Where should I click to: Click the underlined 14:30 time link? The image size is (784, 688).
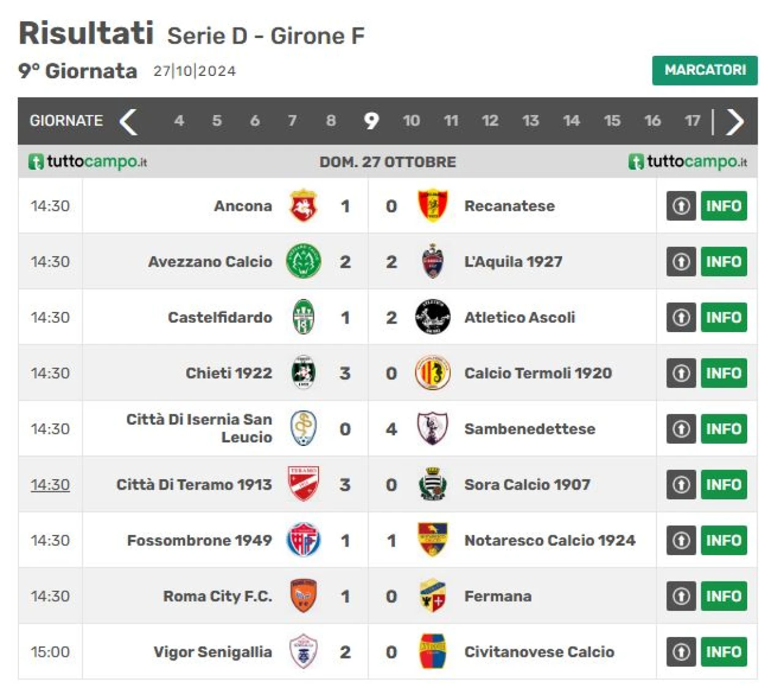[50, 485]
